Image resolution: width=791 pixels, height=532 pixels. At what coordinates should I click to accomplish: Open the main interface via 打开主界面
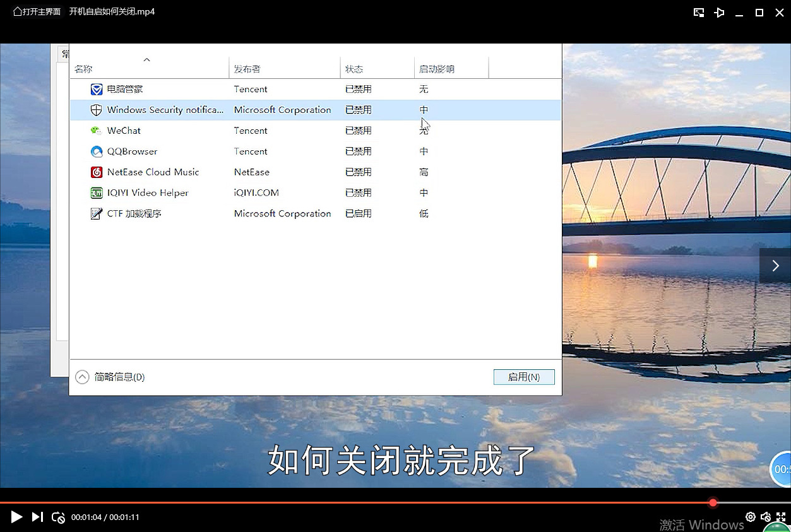click(x=37, y=11)
